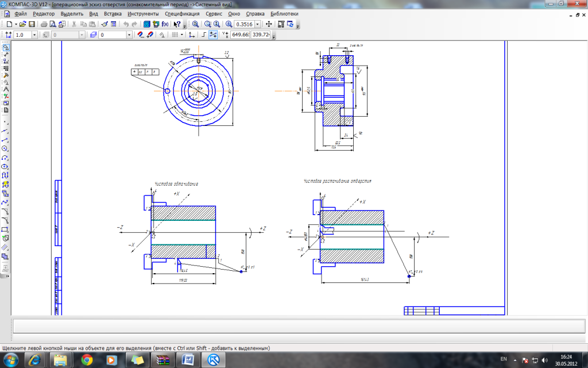Click the EN language indicator in tray
588x368 pixels.
(x=504, y=359)
